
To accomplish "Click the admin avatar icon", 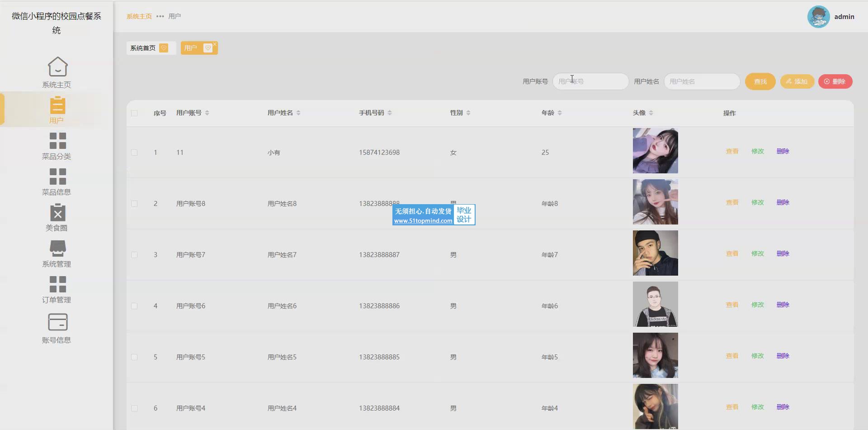I will (x=818, y=17).
